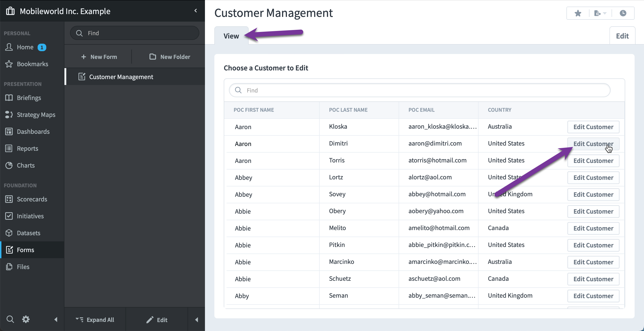
Task: Click the global search magnifier icon
Action: [10, 319]
